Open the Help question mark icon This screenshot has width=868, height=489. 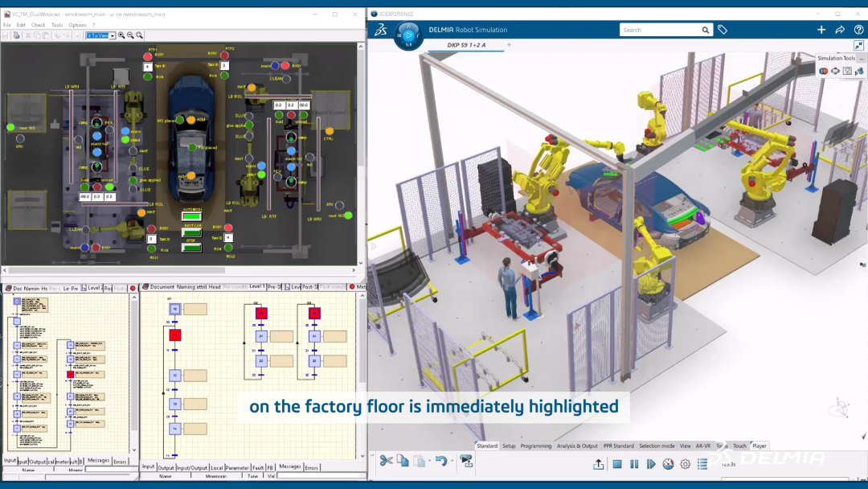[858, 30]
